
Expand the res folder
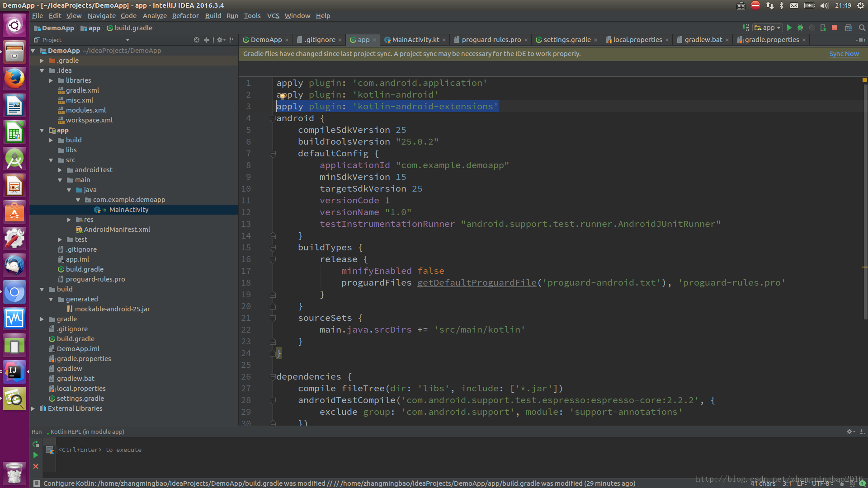(69, 220)
